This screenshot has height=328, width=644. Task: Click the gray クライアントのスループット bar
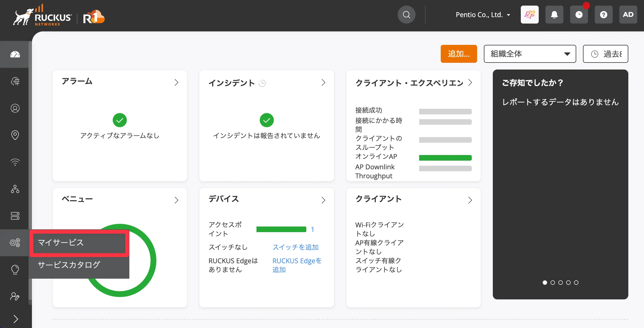445,140
